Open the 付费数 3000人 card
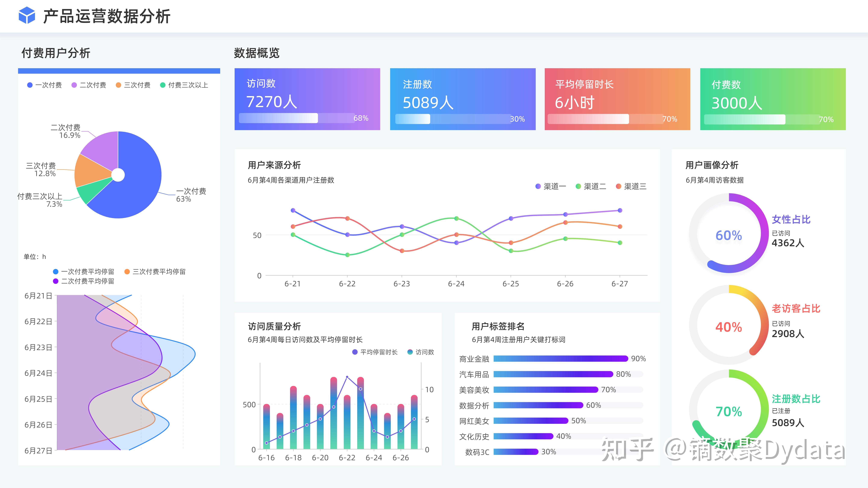 tap(773, 99)
